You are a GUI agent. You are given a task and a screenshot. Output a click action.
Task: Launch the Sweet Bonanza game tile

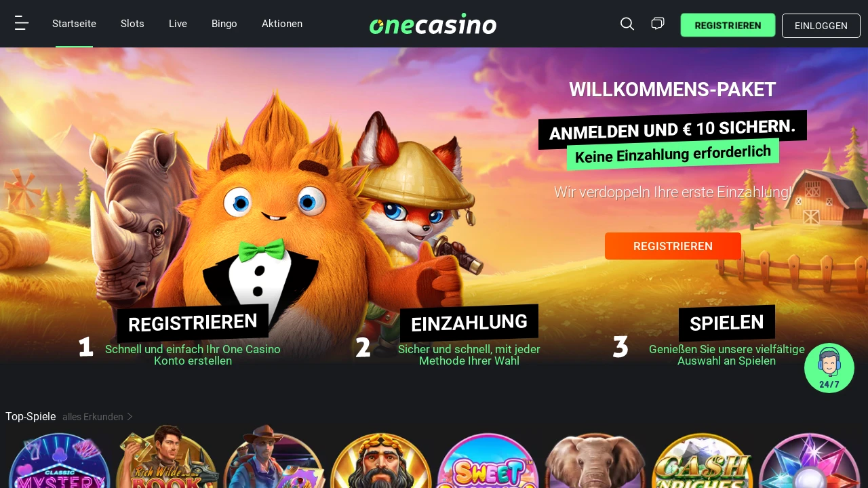(x=488, y=461)
